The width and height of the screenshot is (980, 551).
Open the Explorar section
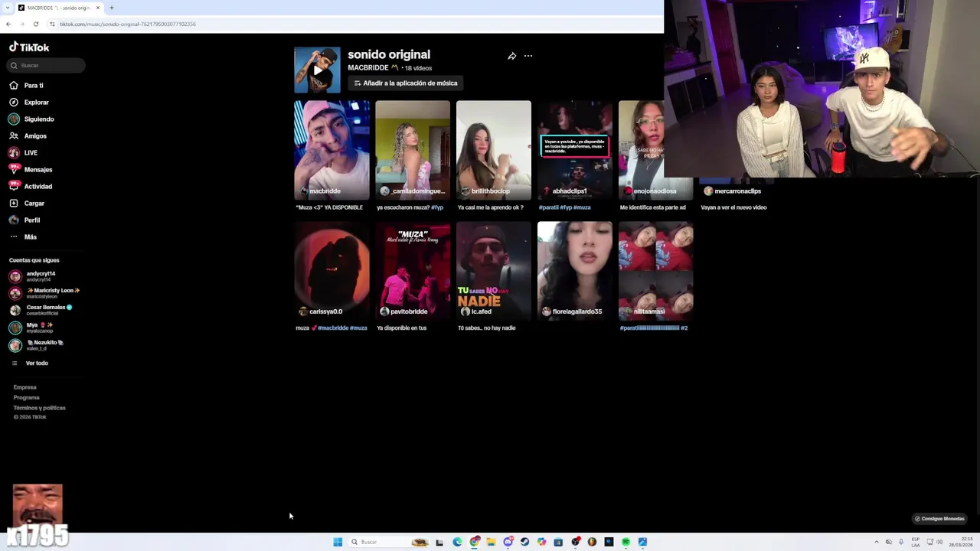pyautogui.click(x=29, y=103)
